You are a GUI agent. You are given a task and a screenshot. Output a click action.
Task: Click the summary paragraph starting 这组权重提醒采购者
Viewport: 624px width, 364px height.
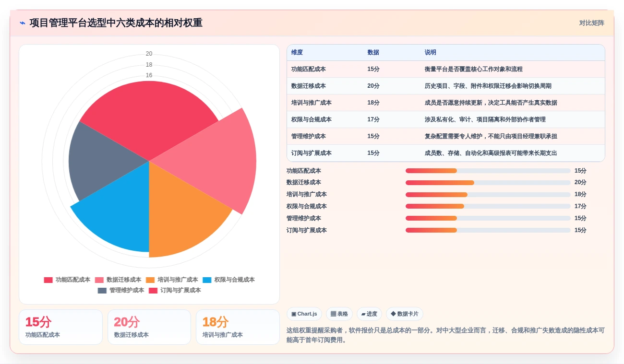pos(445,335)
